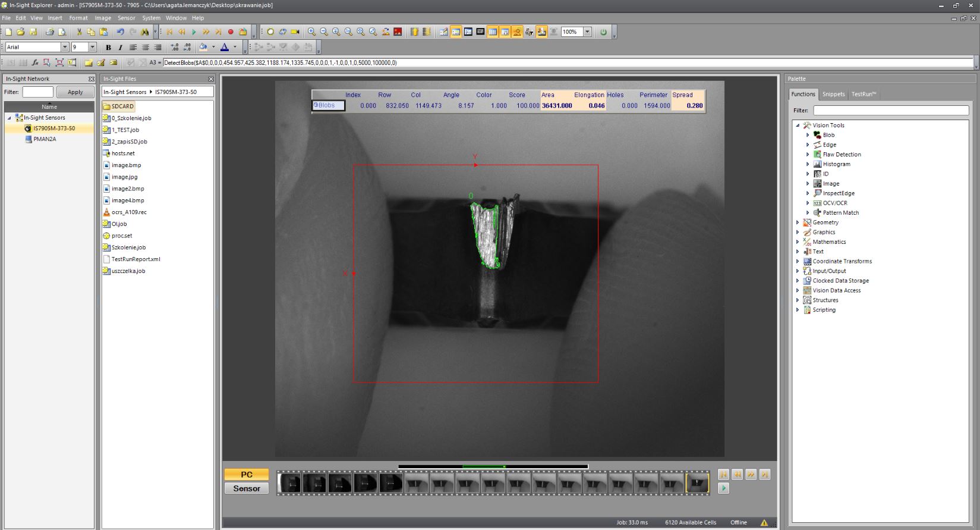980x530 pixels.
Task: Zoom in on the image
Action: tap(311, 32)
